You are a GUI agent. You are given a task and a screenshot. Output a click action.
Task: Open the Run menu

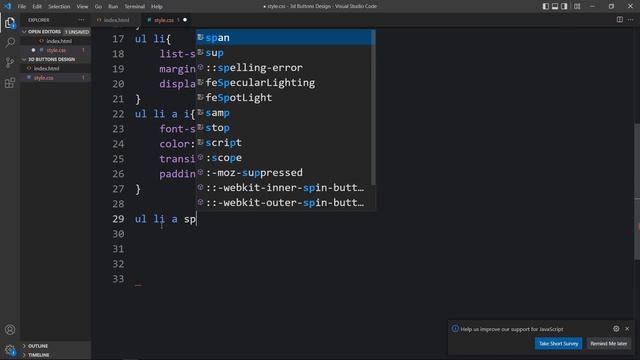tap(113, 7)
